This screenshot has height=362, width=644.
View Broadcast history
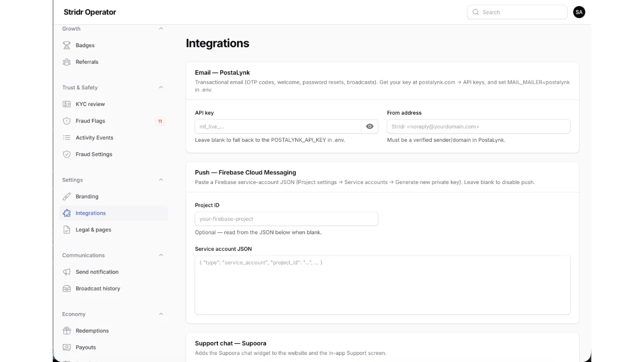pos(113,289)
